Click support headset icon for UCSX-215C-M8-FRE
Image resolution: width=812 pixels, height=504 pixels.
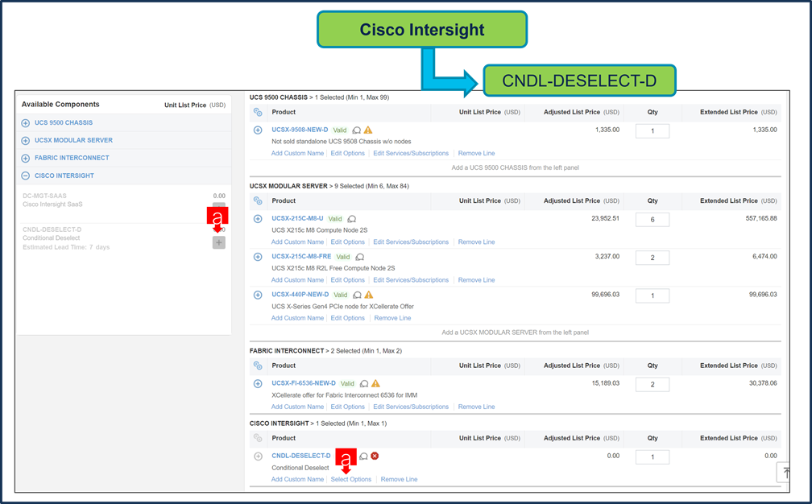[x=360, y=257]
